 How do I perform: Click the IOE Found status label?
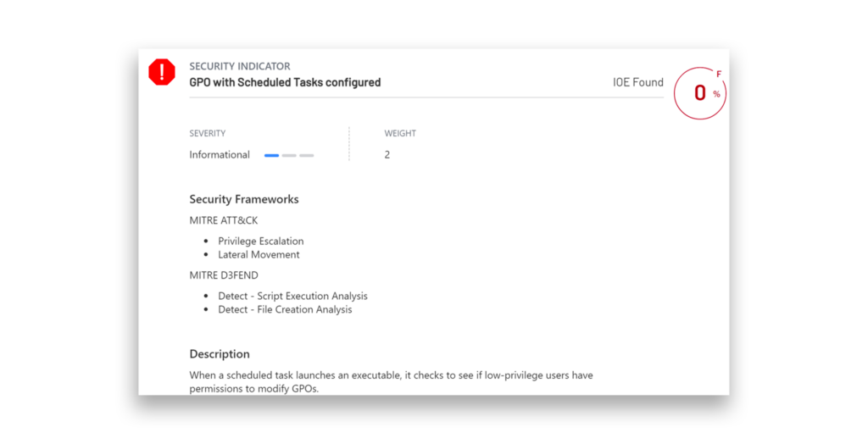[637, 82]
